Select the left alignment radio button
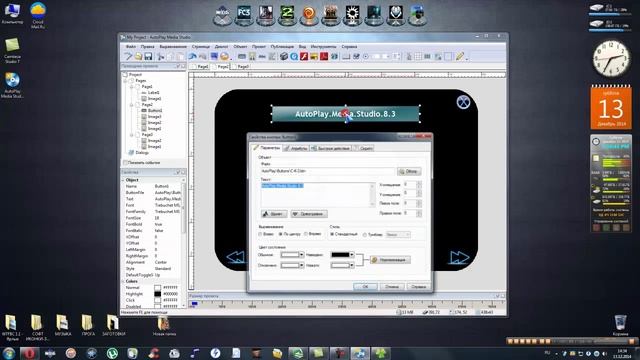Image resolution: width=640 pixels, height=360 pixels. pos(260,234)
